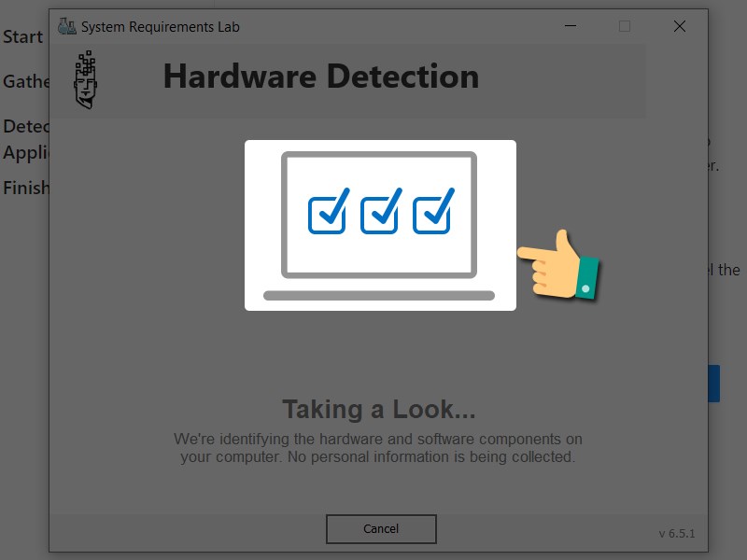Click the laptop base bar graphic
The image size is (747, 560).
pos(379,296)
